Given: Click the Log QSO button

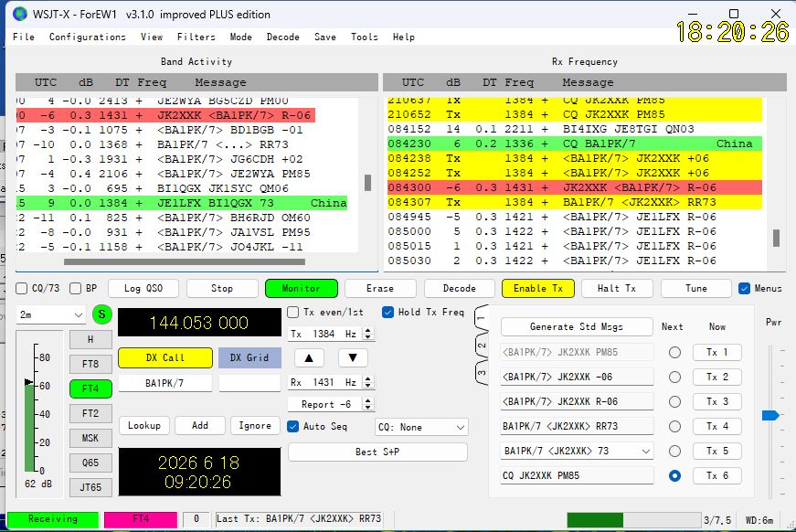Looking at the screenshot, I should pos(143,288).
